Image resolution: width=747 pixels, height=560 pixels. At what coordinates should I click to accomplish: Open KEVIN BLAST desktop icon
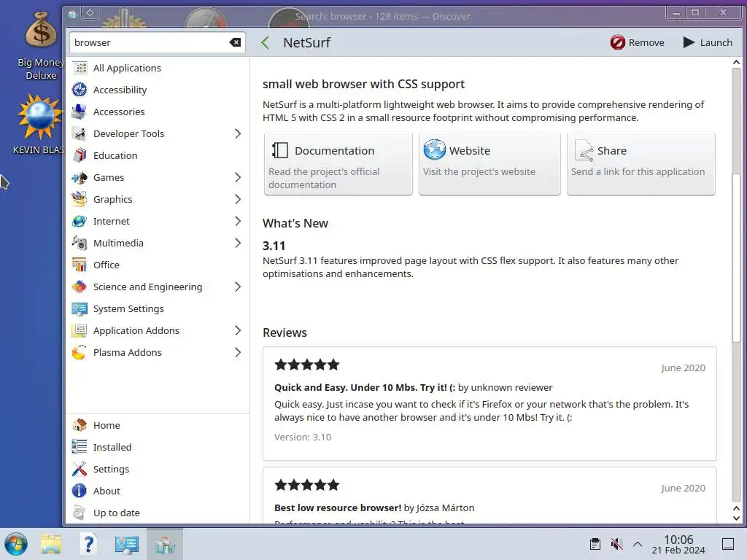(x=39, y=125)
